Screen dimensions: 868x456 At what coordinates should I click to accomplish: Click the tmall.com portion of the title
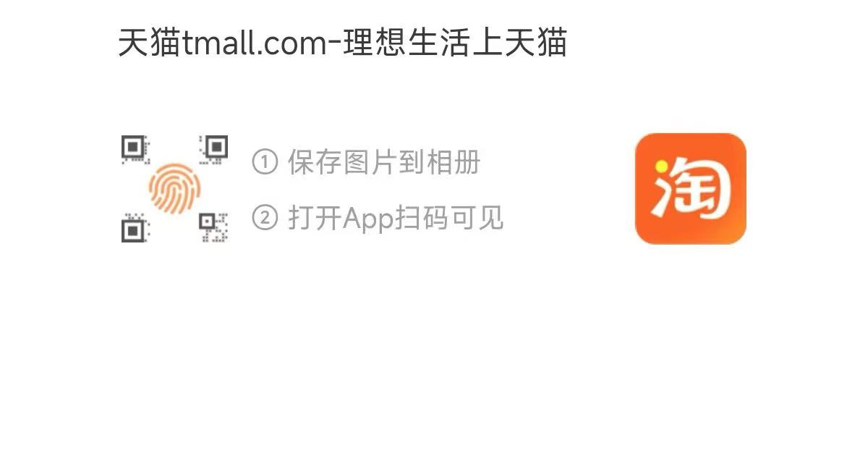[254, 43]
